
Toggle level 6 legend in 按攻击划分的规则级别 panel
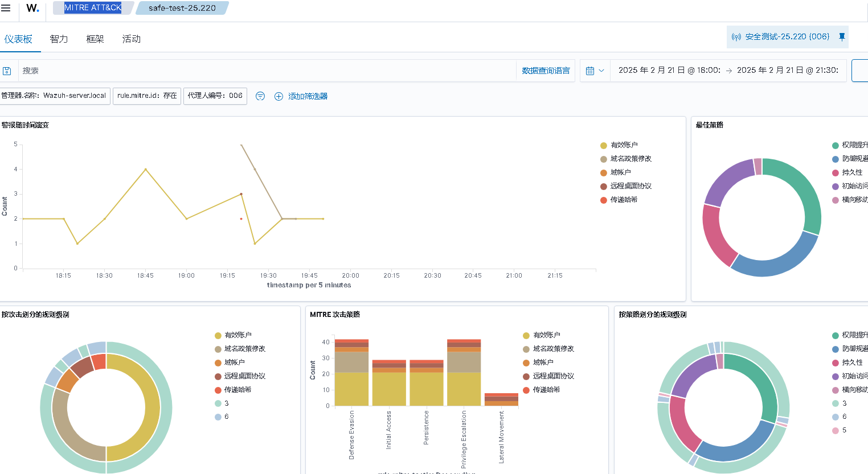click(x=226, y=417)
